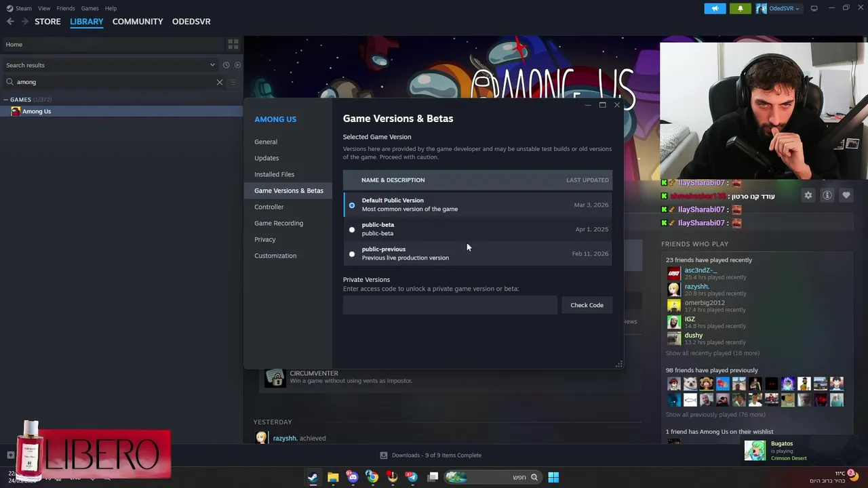Sort library by recent activity clock icon
This screenshot has height=488, width=868.
click(x=226, y=65)
